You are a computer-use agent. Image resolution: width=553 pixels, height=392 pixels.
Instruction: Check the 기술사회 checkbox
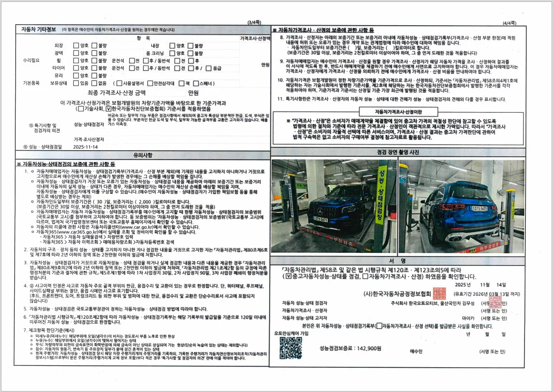[79, 109]
